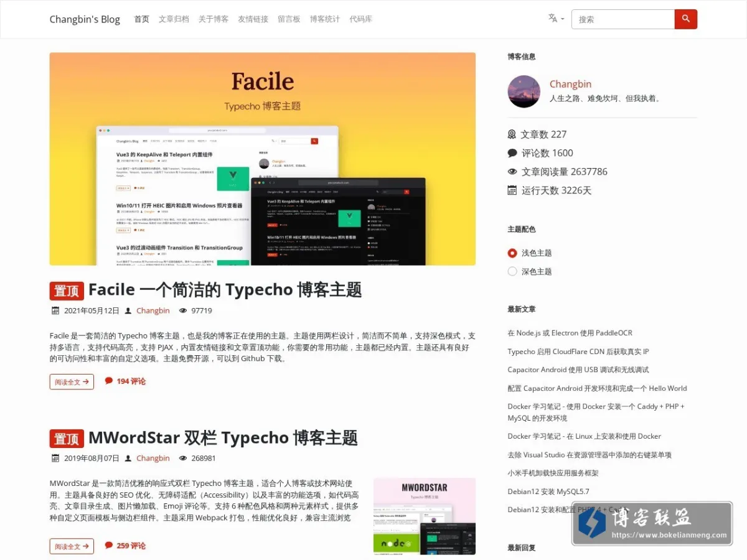Click the 运行天数 3226天 text
The image size is (747, 560).
[557, 190]
